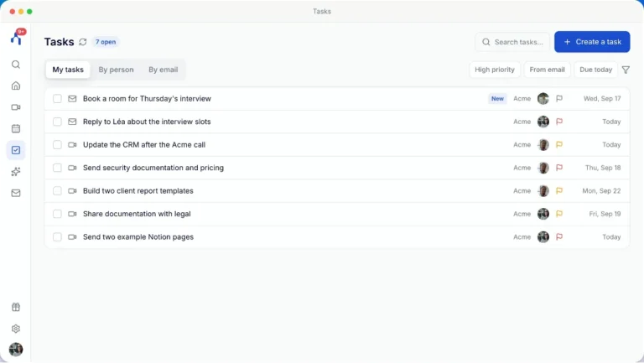Switch to the My tasks tab
The height and width of the screenshot is (363, 644).
[68, 70]
